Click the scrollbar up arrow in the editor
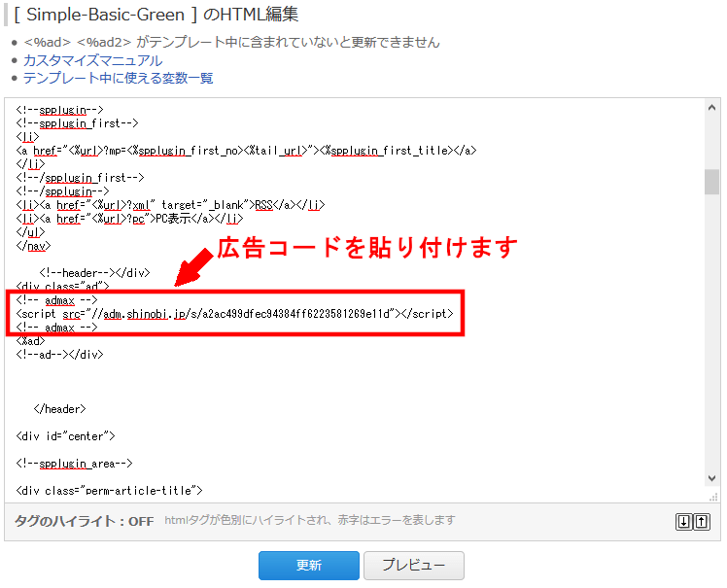The height and width of the screenshot is (588, 727). pos(711,108)
